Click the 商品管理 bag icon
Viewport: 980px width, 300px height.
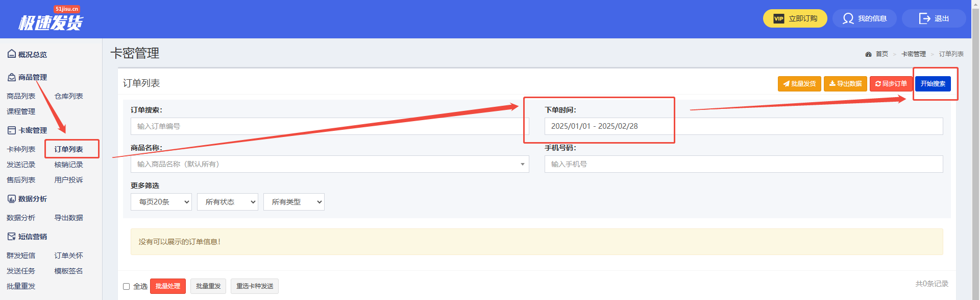[x=11, y=77]
